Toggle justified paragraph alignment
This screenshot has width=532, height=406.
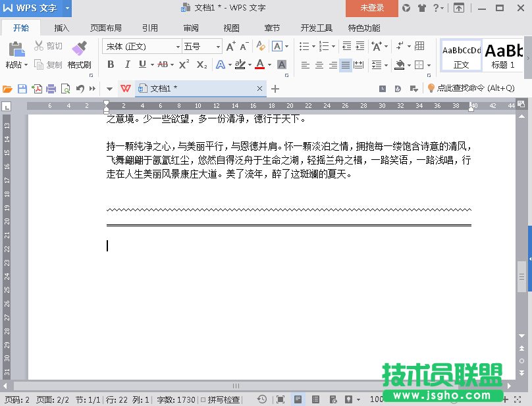pos(346,65)
